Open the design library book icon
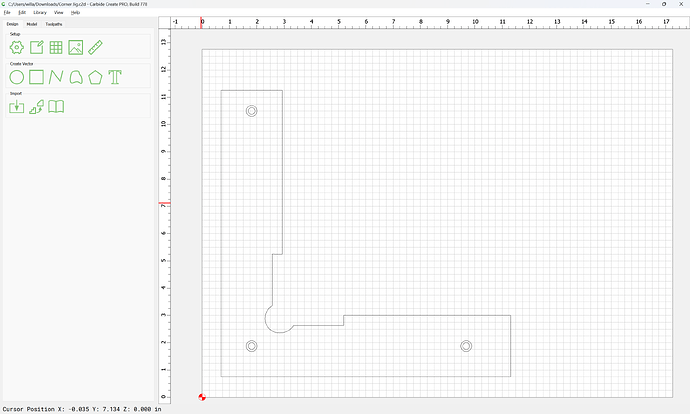The height and width of the screenshot is (414, 690). (x=56, y=107)
